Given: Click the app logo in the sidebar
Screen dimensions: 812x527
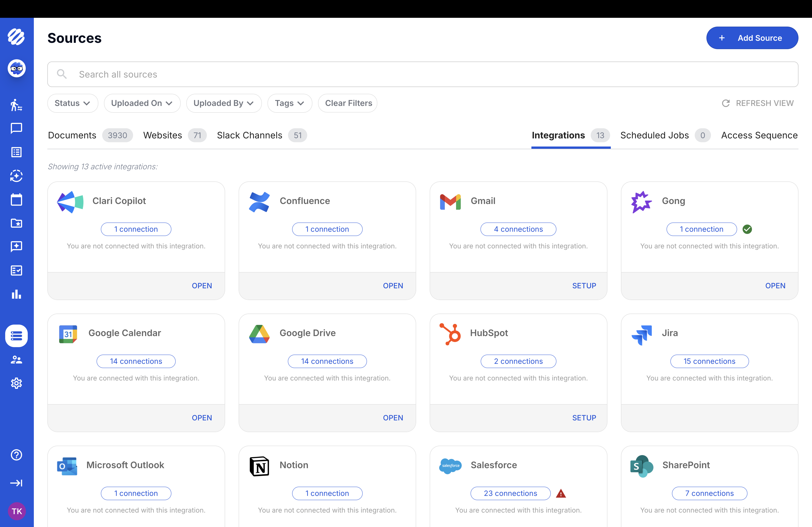Looking at the screenshot, I should [x=16, y=37].
